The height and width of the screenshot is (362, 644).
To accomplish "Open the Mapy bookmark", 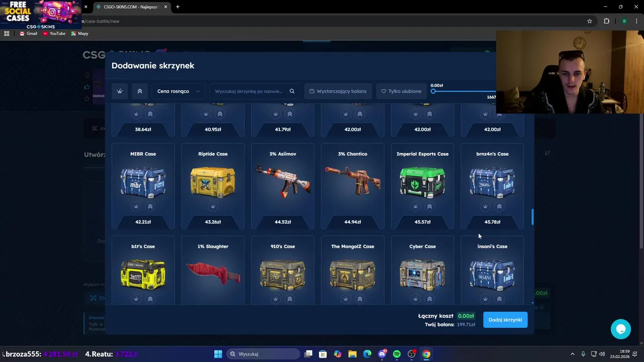I will [79, 34].
